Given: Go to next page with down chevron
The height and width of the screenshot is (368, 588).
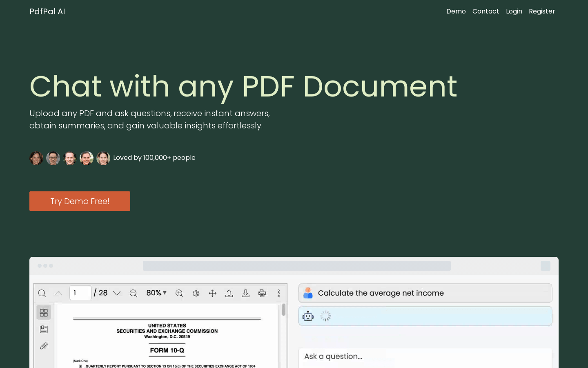Looking at the screenshot, I should [117, 293].
